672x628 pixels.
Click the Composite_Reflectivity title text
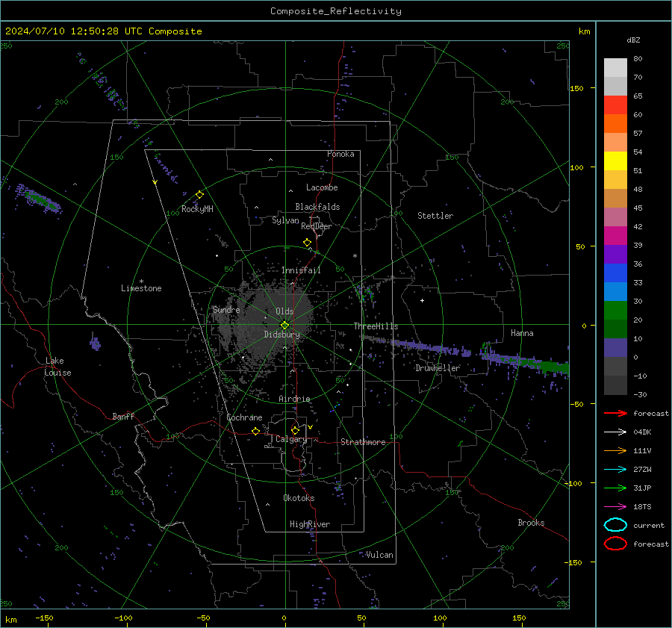click(x=335, y=11)
